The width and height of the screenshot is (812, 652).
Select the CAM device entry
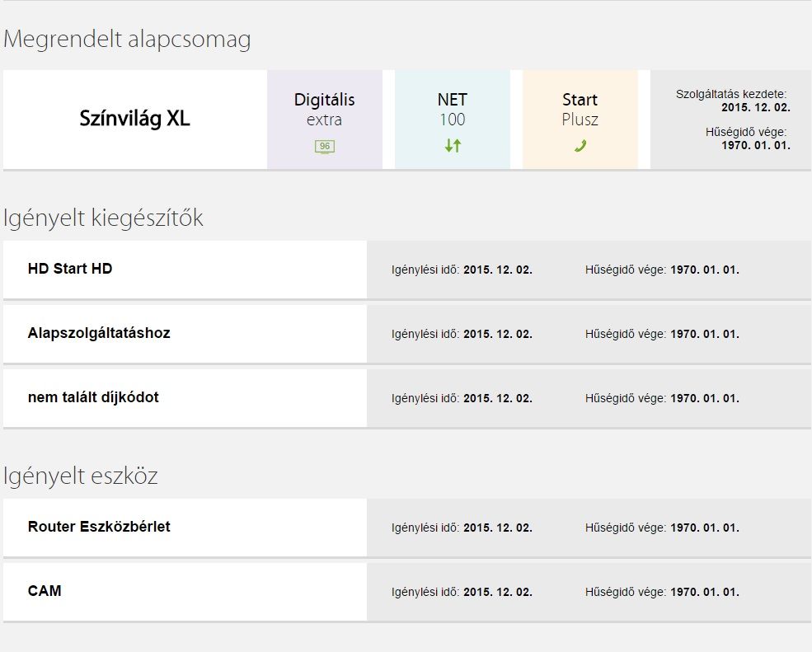tap(45, 591)
